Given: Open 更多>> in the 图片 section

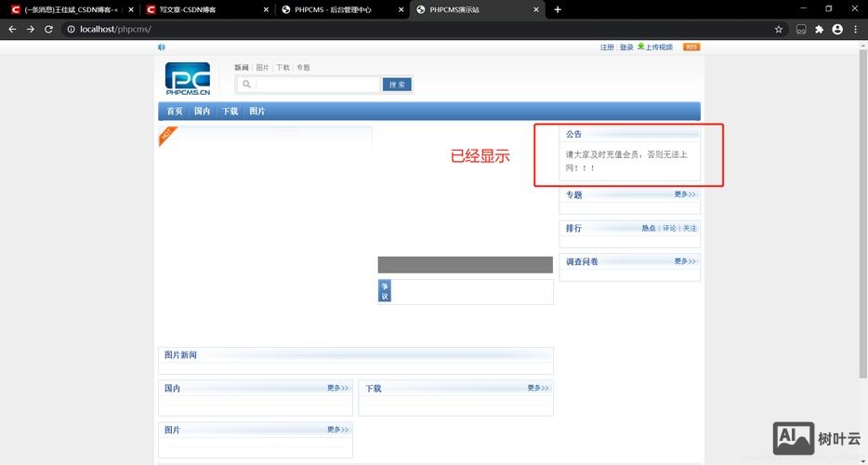Looking at the screenshot, I should (337, 430).
